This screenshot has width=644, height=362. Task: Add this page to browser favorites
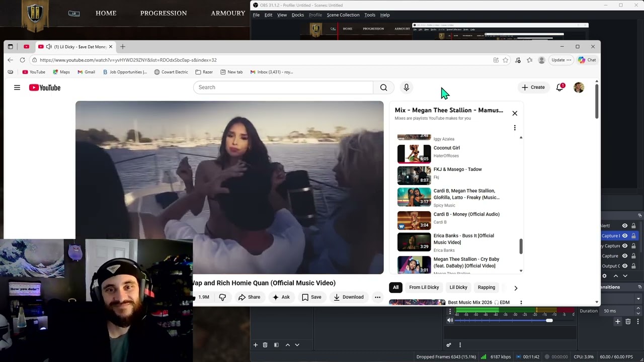[506, 60]
